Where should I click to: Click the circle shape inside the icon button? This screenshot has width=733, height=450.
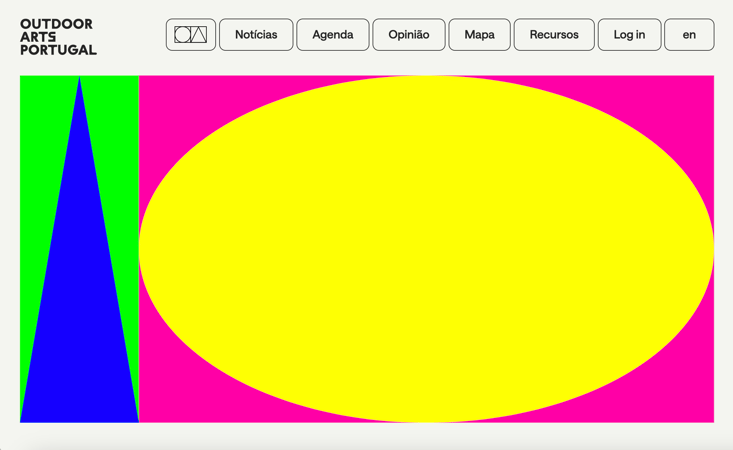click(182, 35)
